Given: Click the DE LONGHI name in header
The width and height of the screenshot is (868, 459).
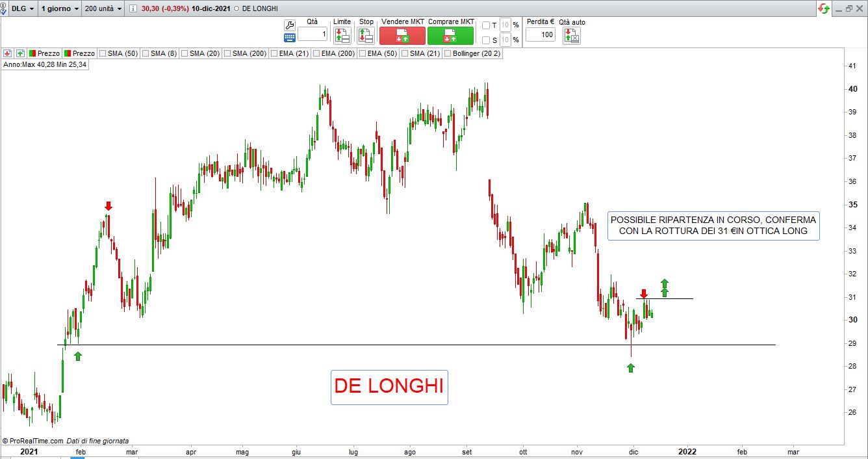Looking at the screenshot, I should tap(260, 9).
